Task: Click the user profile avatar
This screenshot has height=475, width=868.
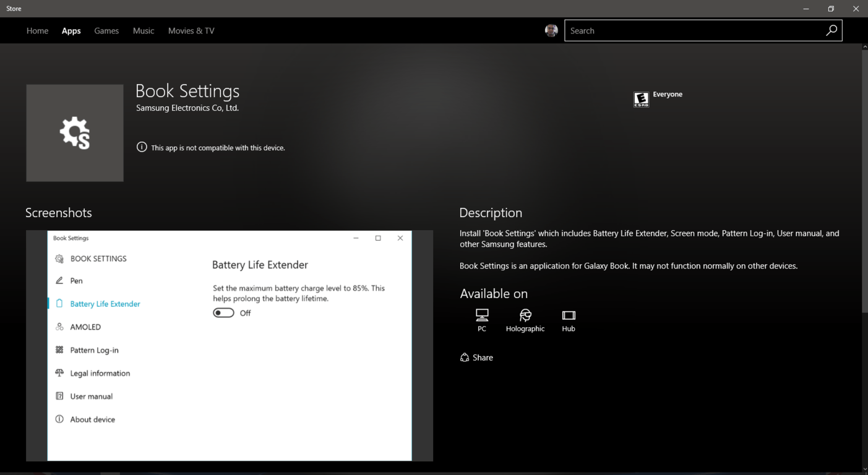Action: click(551, 30)
